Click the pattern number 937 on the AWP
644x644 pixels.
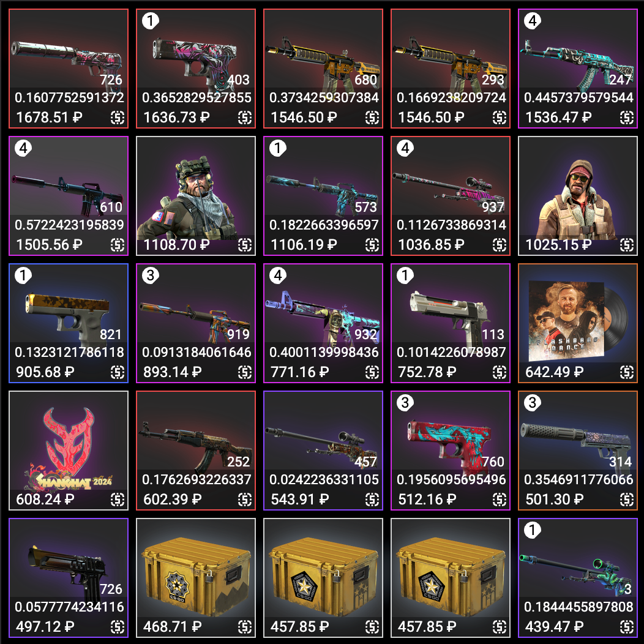[x=493, y=207]
